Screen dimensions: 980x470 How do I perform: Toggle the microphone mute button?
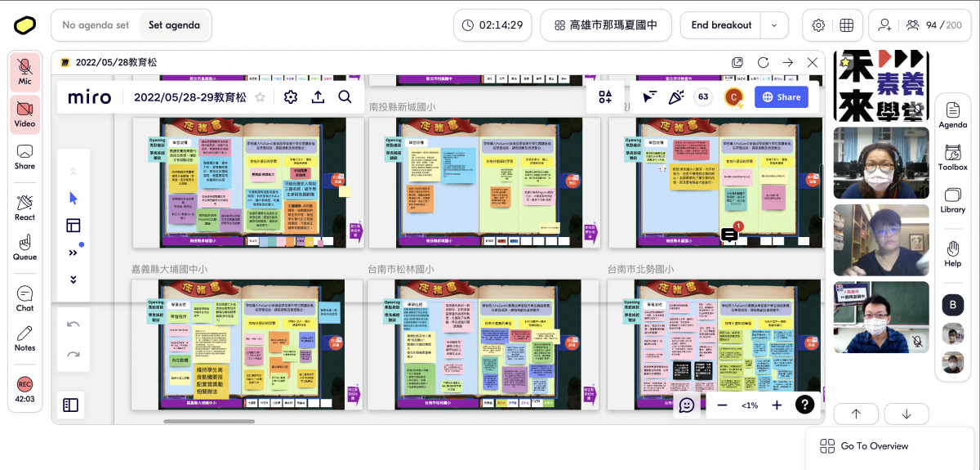(25, 72)
